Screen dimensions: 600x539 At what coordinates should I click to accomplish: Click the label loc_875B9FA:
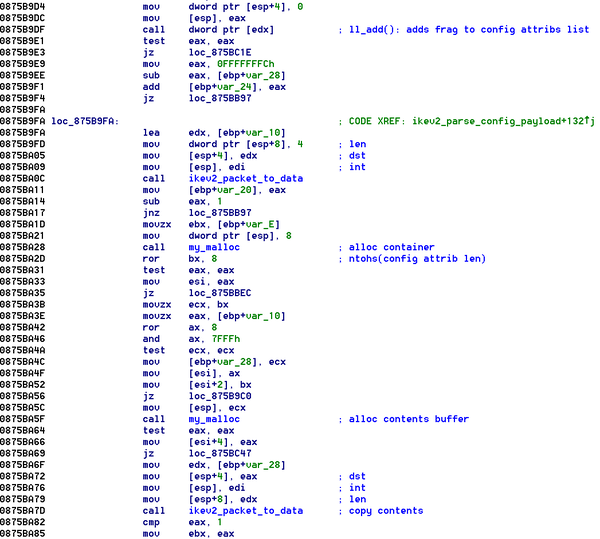[85, 122]
